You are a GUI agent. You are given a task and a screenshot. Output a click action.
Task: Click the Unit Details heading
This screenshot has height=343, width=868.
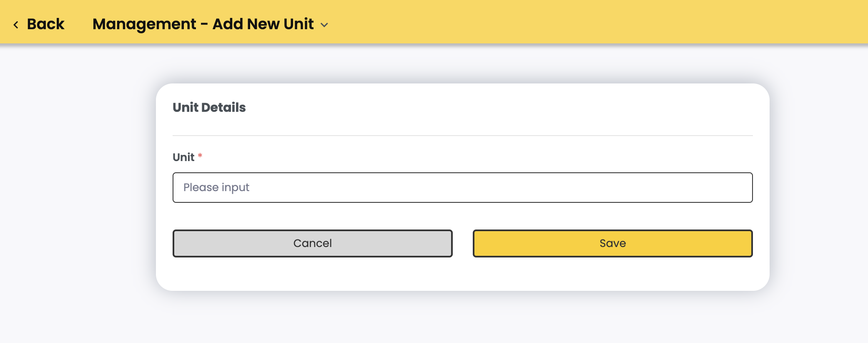point(209,107)
